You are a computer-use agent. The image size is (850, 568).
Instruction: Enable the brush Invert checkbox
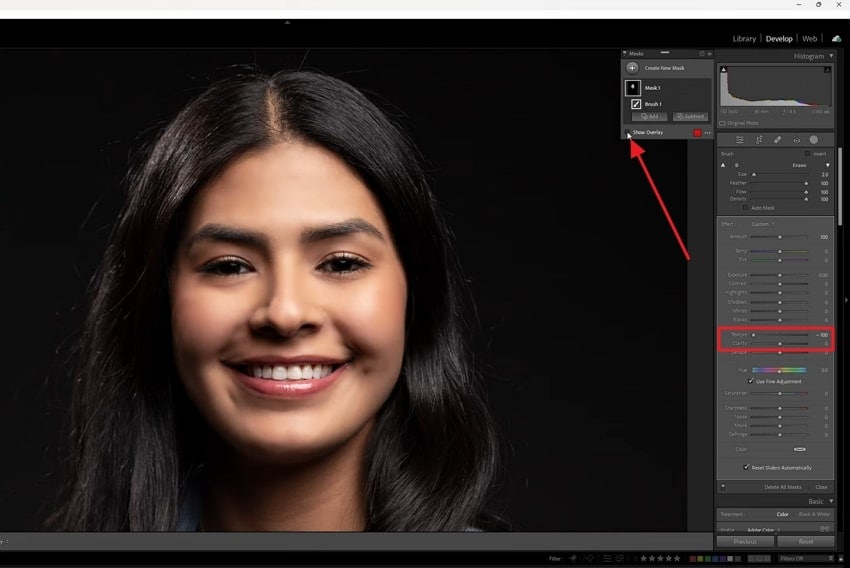coord(807,154)
